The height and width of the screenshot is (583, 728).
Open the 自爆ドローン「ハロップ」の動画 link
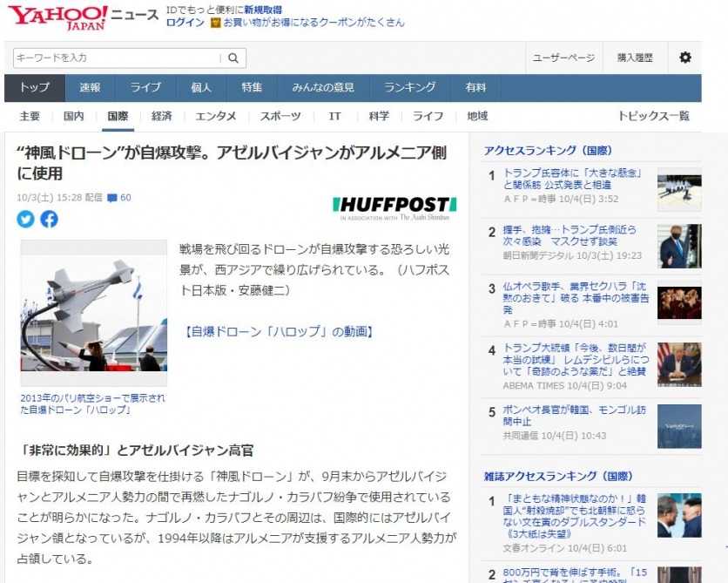(279, 332)
